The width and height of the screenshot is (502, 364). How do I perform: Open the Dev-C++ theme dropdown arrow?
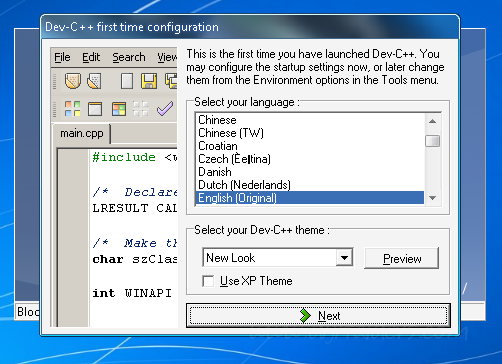pos(344,258)
